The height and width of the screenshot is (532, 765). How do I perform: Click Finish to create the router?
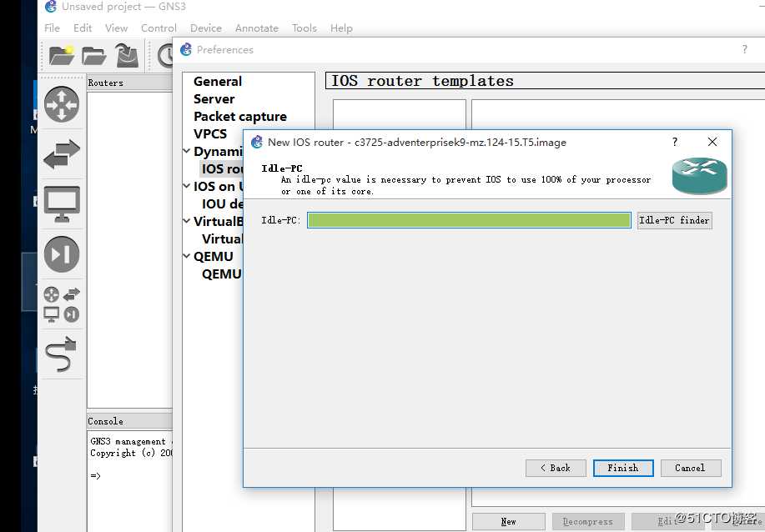[x=623, y=468]
